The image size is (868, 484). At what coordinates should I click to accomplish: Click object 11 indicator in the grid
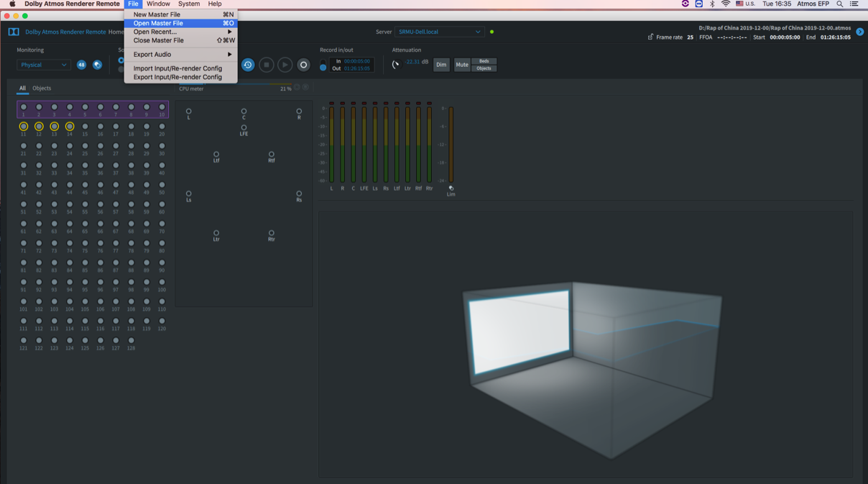(24, 127)
